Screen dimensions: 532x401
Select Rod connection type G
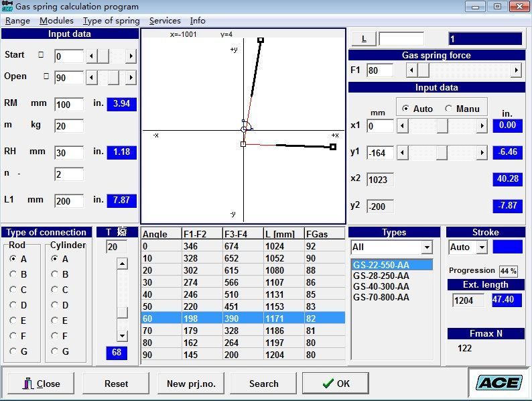(x=13, y=351)
